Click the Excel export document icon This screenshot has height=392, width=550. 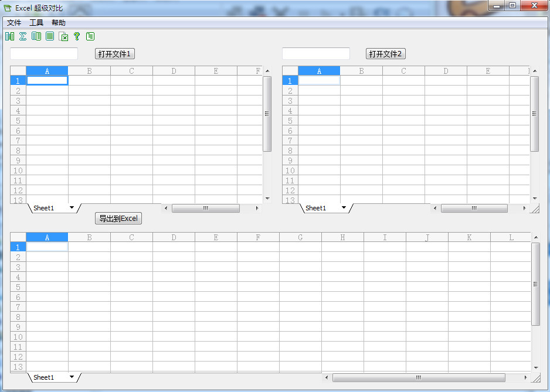(x=63, y=36)
